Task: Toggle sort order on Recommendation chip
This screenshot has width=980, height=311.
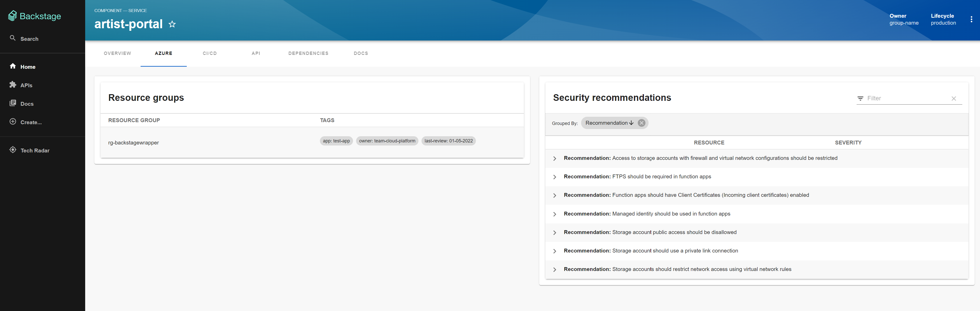Action: pyautogui.click(x=631, y=123)
